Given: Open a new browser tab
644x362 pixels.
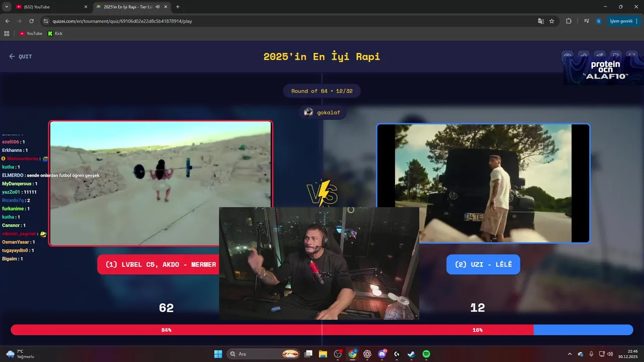Looking at the screenshot, I should (x=178, y=7).
